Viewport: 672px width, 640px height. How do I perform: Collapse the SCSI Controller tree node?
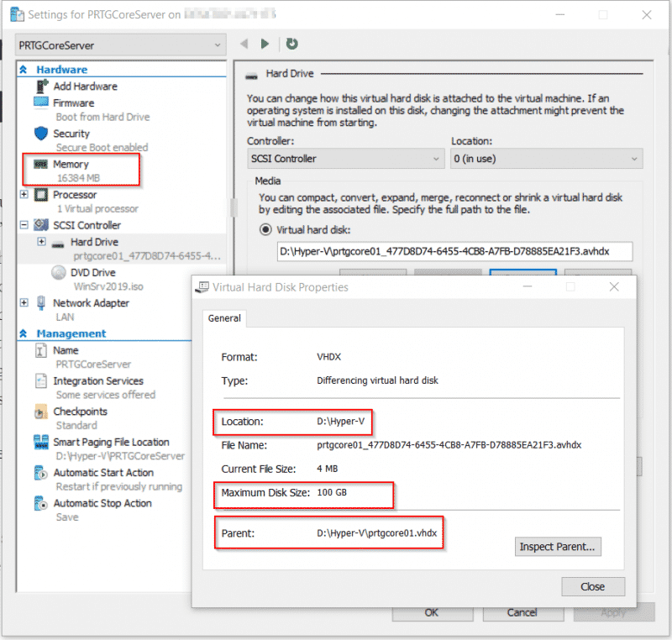tap(24, 225)
